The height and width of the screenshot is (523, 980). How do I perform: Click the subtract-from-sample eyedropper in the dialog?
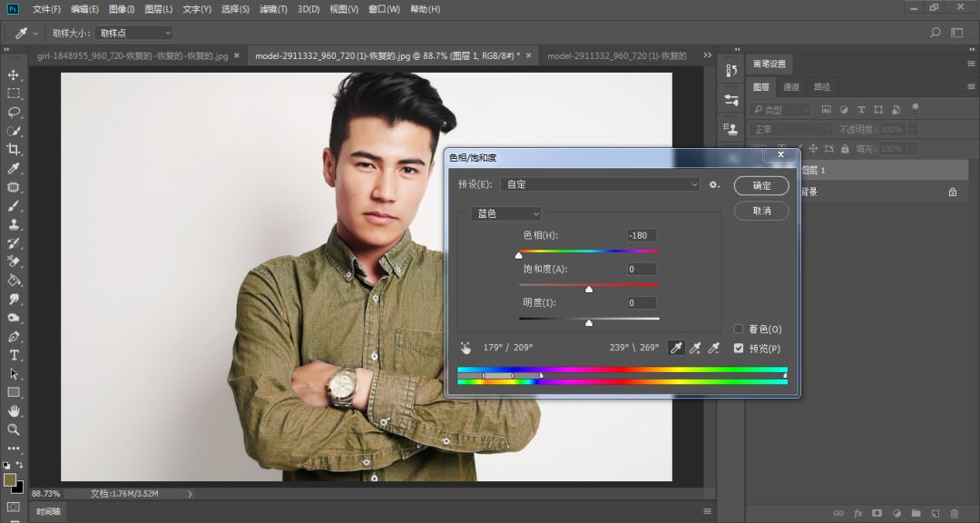(x=714, y=348)
